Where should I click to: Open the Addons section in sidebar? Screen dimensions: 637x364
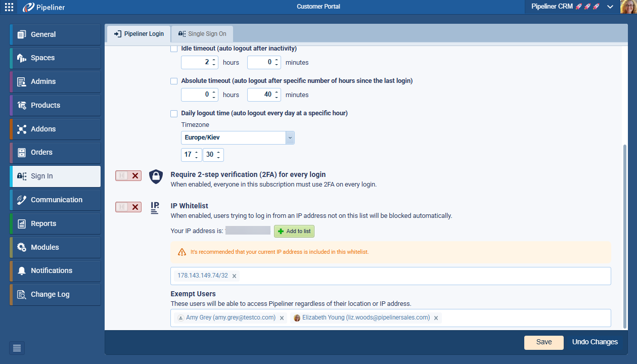(55, 129)
